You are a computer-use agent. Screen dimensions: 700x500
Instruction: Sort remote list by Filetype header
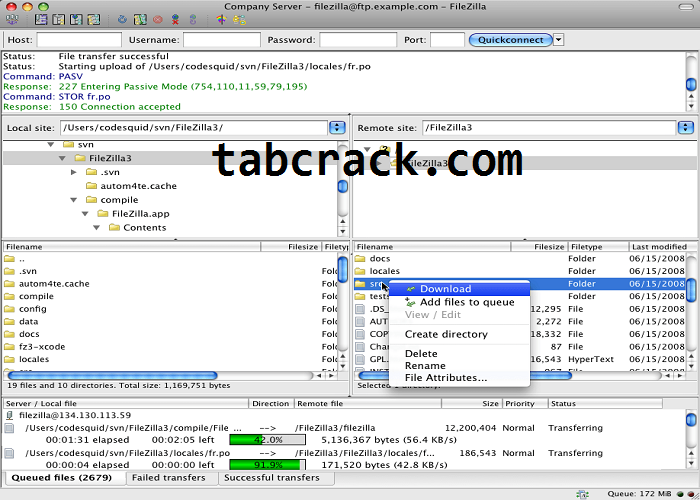tap(598, 247)
